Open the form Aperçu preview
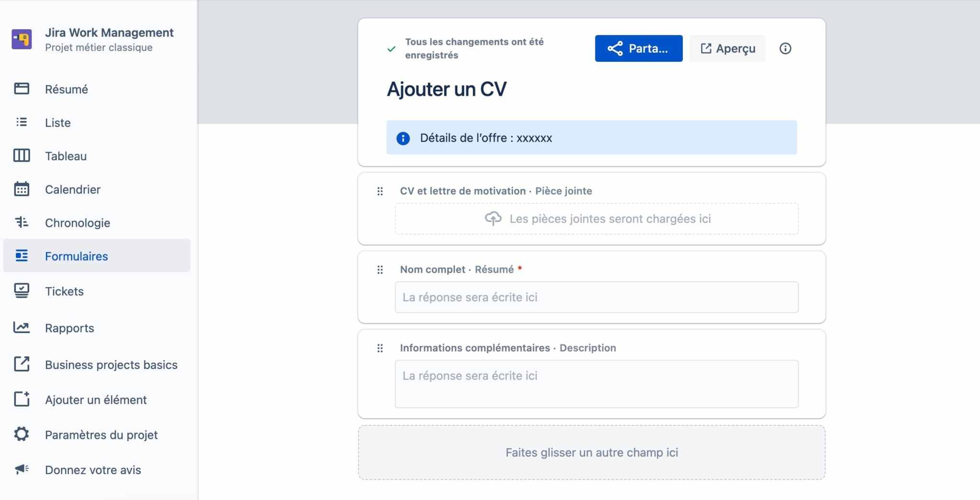Screen dimensions: 980x500 click(x=727, y=48)
